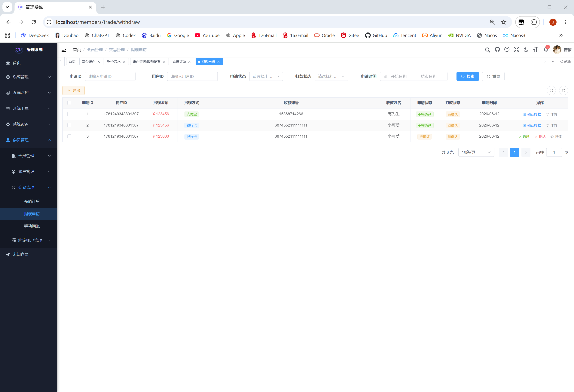The width and height of the screenshot is (574, 392).
Task: Open the font size setting icon
Action: (x=535, y=49)
